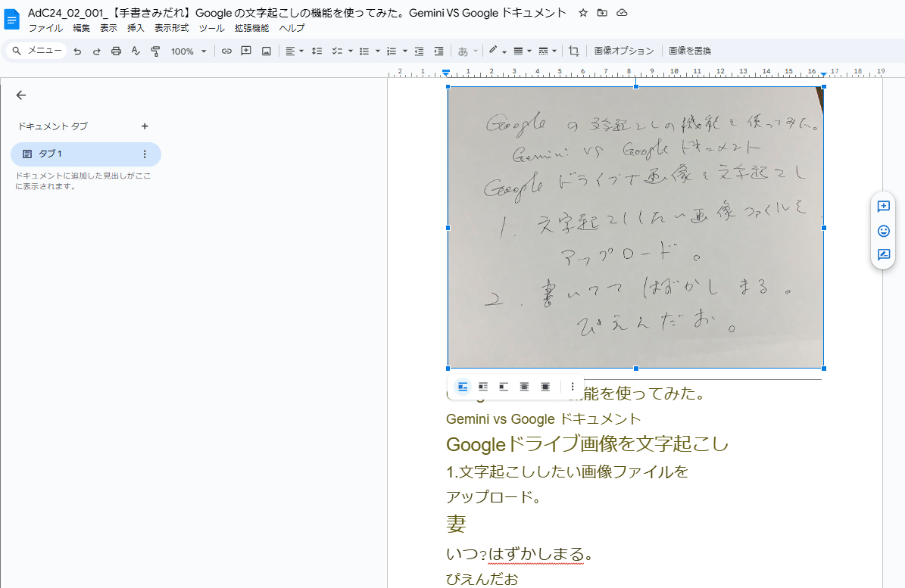Insert a link
This screenshot has height=588, width=905.
tap(226, 51)
